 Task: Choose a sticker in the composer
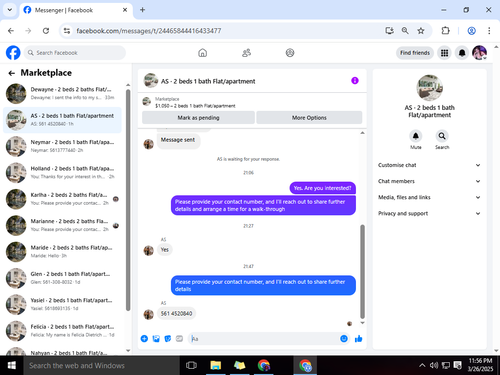click(168, 339)
